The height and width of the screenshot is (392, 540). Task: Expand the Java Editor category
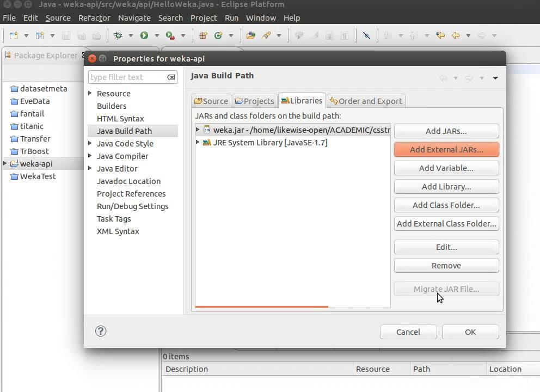pos(90,168)
